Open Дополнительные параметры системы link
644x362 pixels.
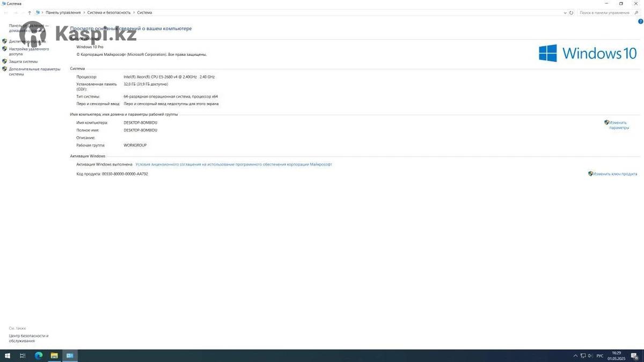click(x=35, y=71)
